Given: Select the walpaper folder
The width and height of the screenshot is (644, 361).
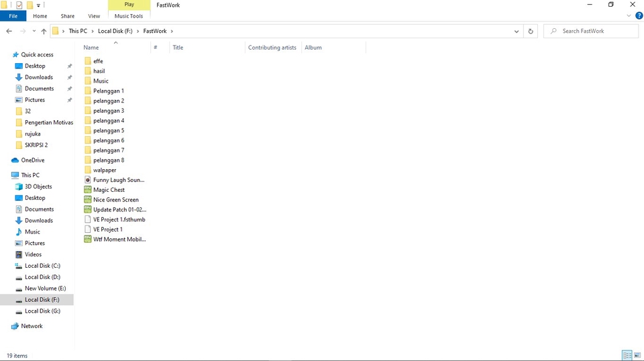Looking at the screenshot, I should click(100, 170).
